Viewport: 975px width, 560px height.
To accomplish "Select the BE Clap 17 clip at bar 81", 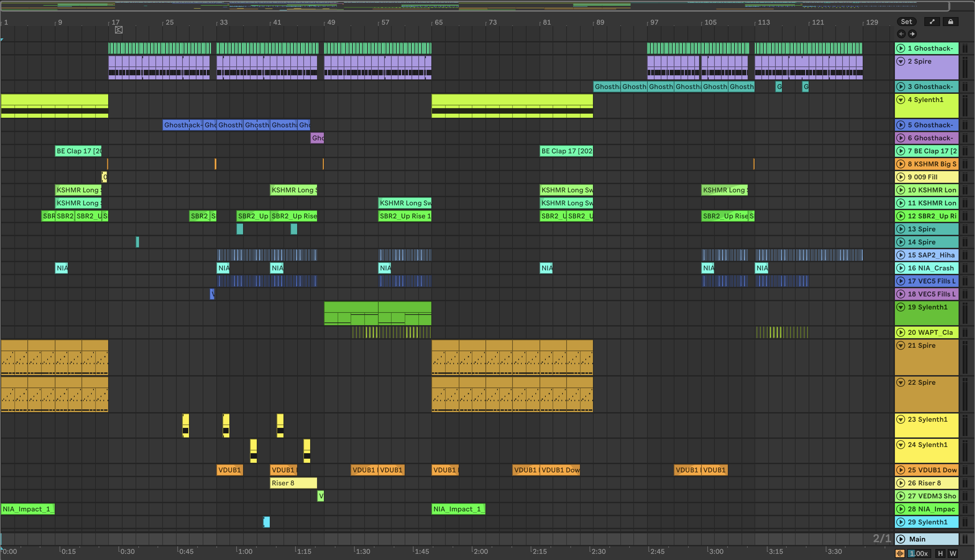I will 566,151.
